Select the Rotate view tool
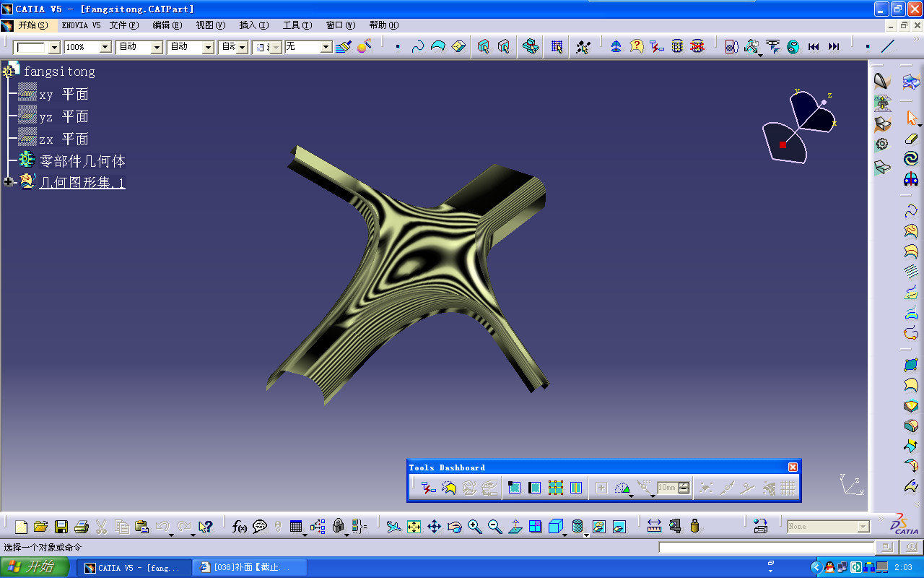 tap(454, 527)
